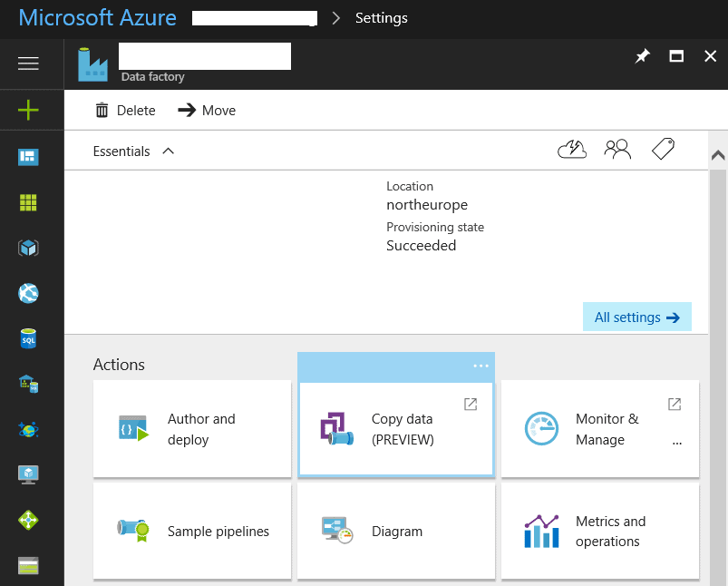Click Monitor & Manage gauge icon

(x=541, y=428)
